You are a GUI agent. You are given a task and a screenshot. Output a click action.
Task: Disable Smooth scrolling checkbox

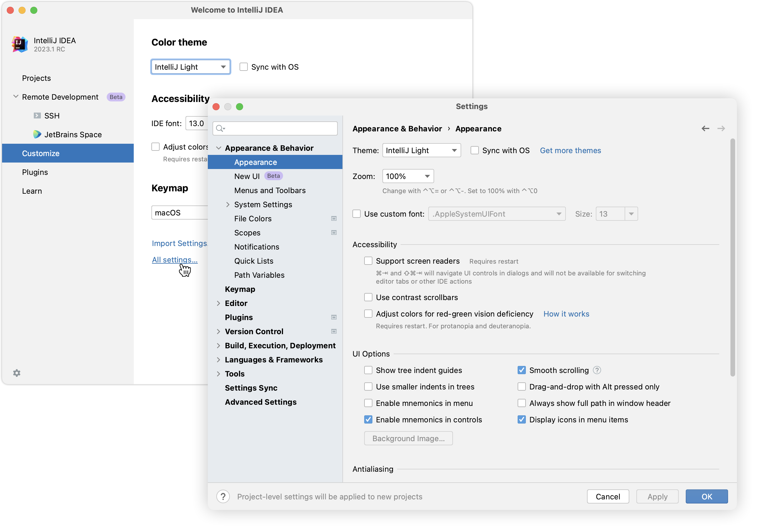pyautogui.click(x=522, y=370)
